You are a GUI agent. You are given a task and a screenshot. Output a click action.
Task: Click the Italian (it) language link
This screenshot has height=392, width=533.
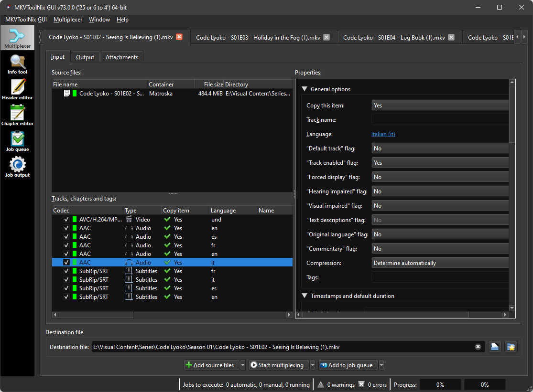click(x=383, y=134)
